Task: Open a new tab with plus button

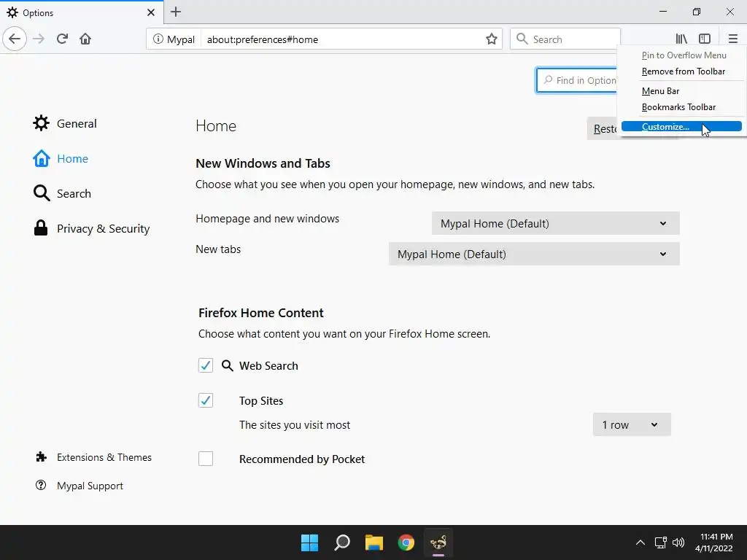Action: (x=175, y=12)
